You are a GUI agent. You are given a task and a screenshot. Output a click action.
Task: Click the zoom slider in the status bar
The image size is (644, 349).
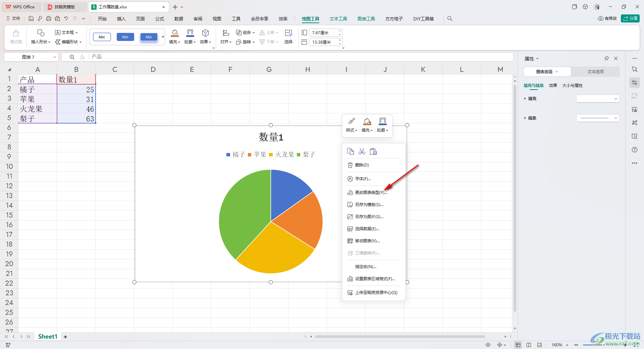604,345
